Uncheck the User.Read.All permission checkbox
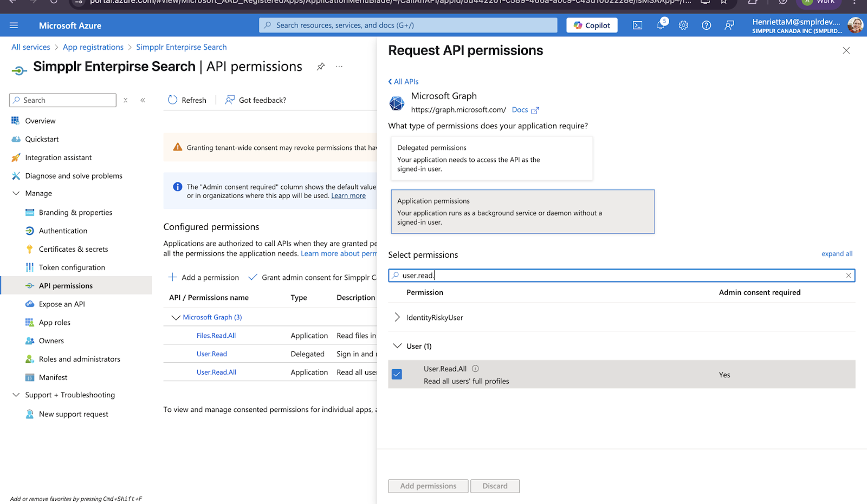 coord(397,375)
